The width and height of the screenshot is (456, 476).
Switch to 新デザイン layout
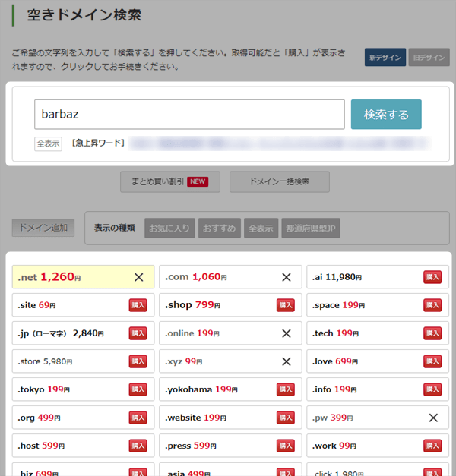[x=385, y=57]
